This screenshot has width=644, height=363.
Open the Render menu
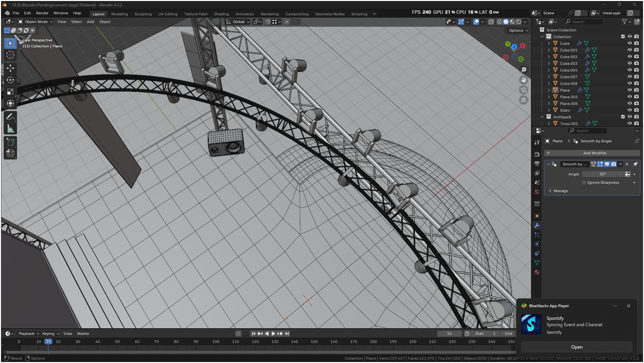point(42,13)
